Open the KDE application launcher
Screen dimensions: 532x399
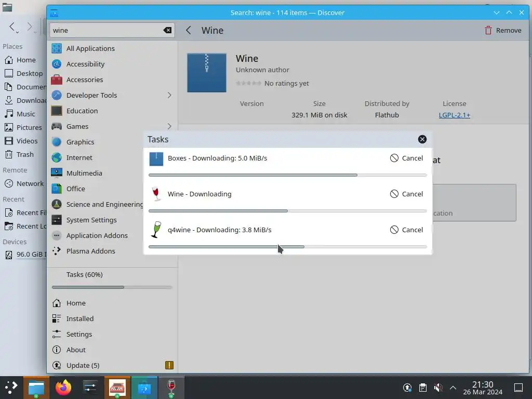[11, 388]
